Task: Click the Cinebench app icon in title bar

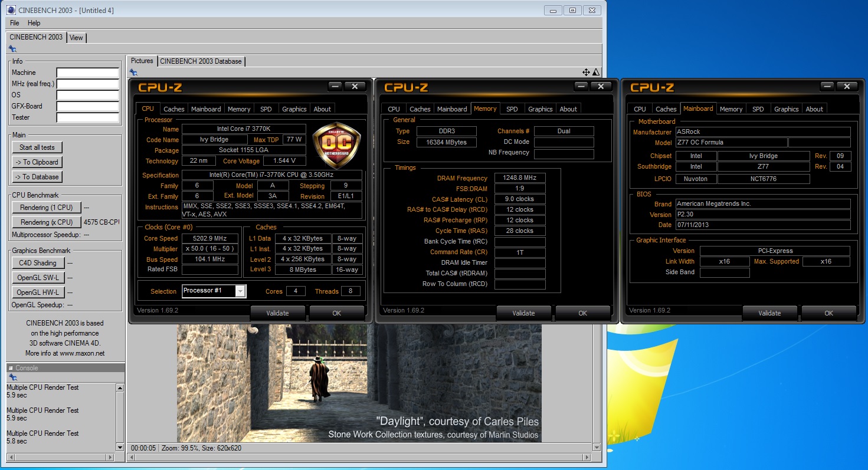Action: click(11, 10)
